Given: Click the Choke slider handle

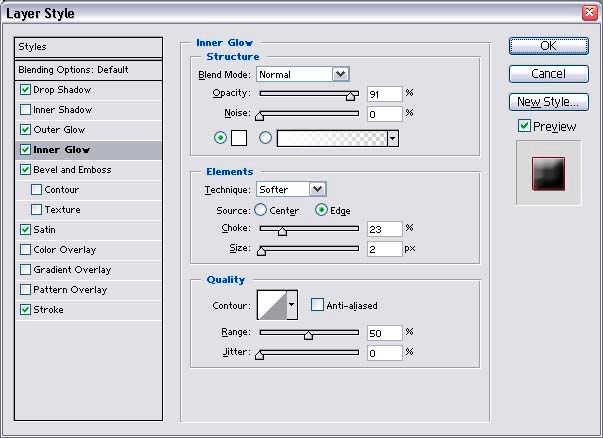Looking at the screenshot, I should [282, 231].
